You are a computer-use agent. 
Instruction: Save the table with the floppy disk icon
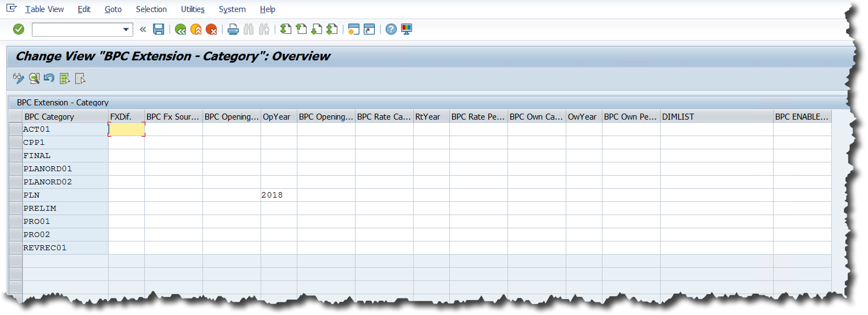pos(159,29)
